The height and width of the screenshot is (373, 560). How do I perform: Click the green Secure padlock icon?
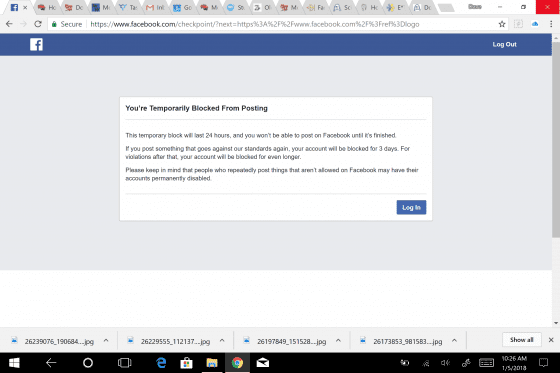pos(54,24)
